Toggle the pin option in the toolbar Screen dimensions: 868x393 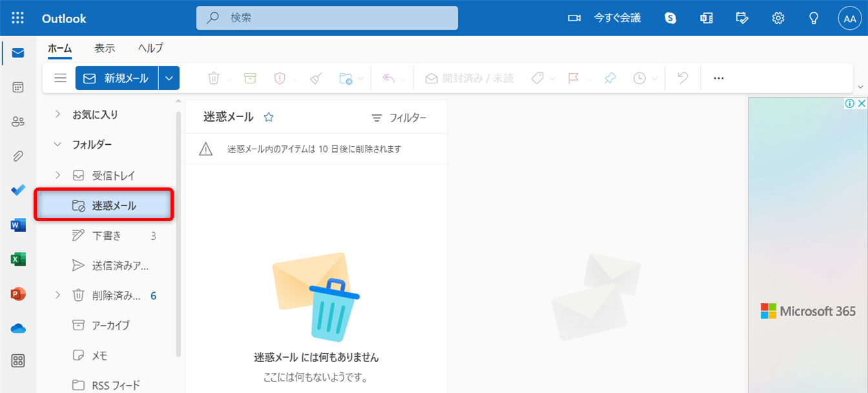610,78
